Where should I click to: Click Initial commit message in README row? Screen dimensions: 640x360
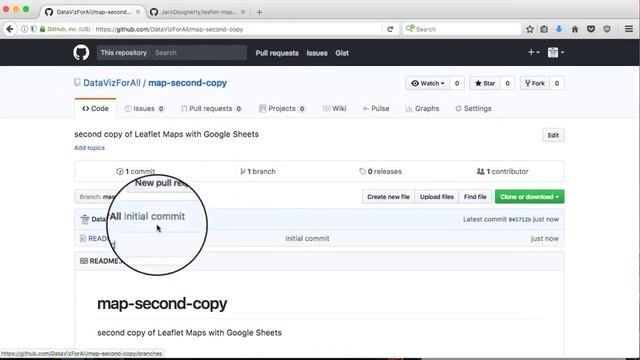point(307,238)
